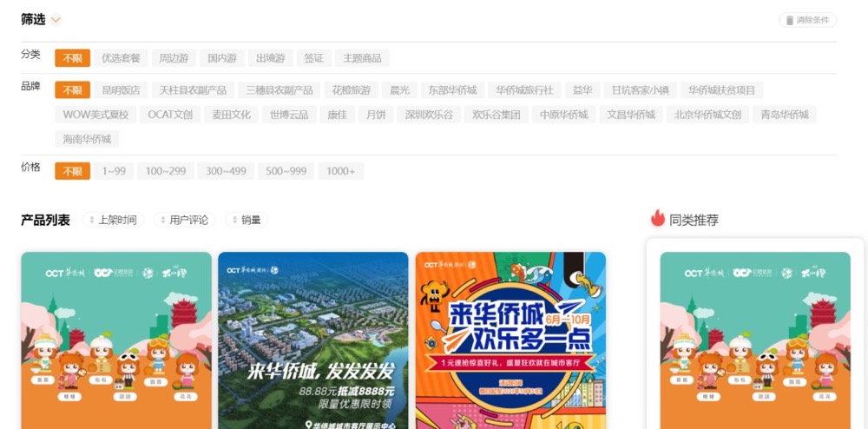The width and height of the screenshot is (868, 429).
Task: Click the sort arrows icon beside 上架时间
Action: [x=91, y=220]
